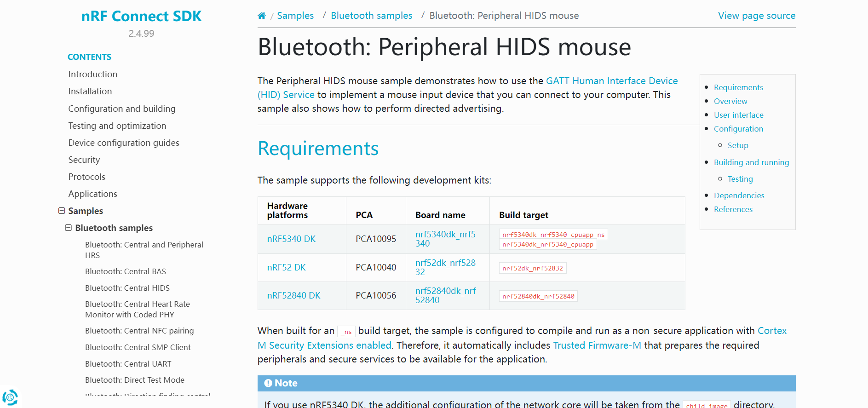Open Installation in contents sidebar
Viewport: 868px width, 408px height.
point(90,91)
